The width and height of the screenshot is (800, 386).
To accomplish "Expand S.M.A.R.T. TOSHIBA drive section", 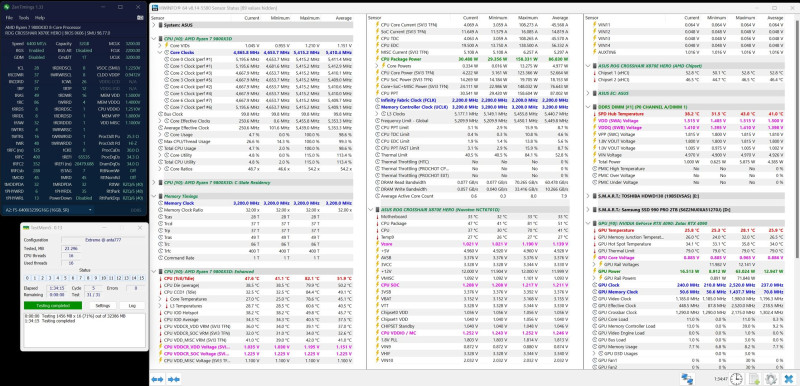I will (588, 196).
